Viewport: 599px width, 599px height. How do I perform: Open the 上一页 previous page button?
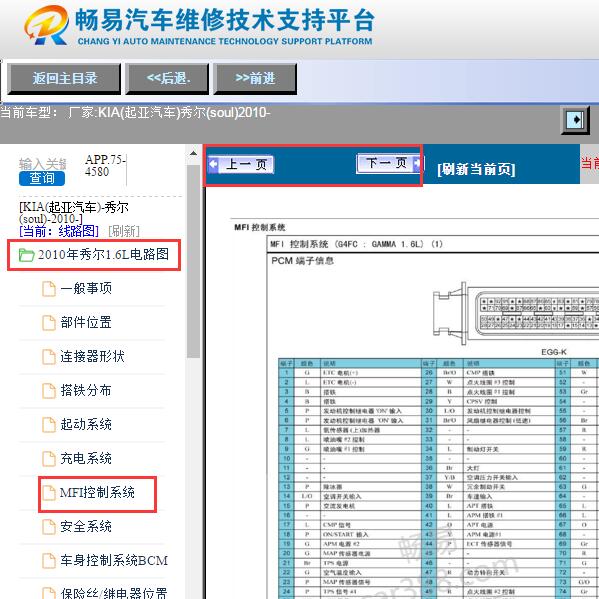241,165
